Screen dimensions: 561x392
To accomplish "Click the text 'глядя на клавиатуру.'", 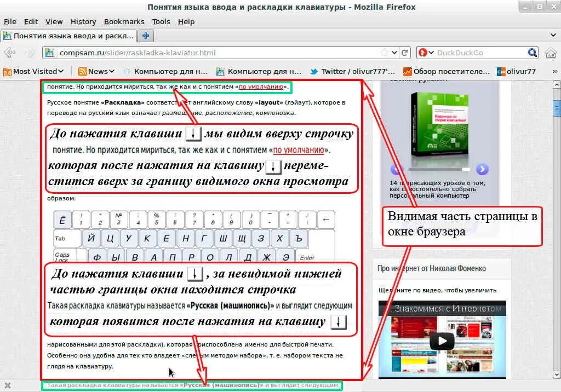I will pyautogui.click(x=80, y=366).
